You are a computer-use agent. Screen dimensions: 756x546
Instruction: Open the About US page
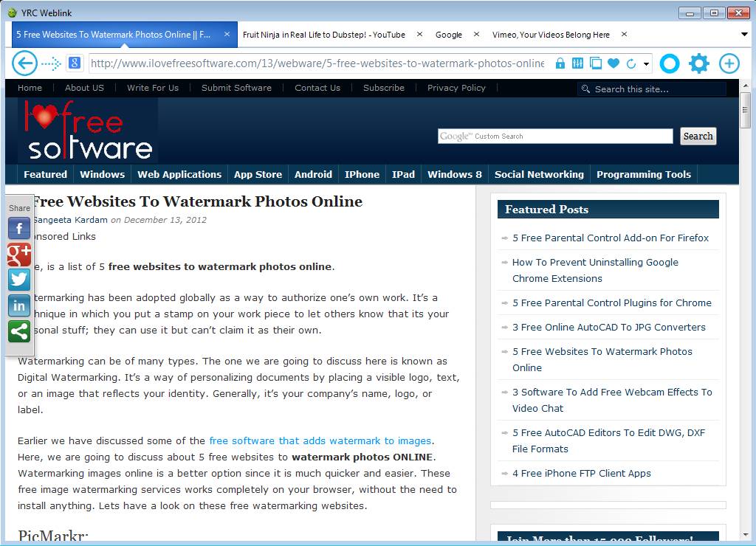84,88
